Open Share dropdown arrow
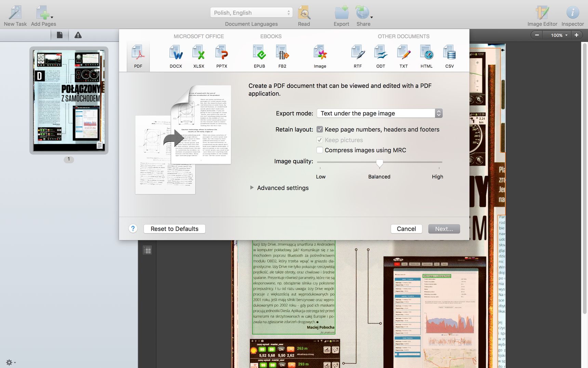Image resolution: width=588 pixels, height=368 pixels. (x=372, y=17)
